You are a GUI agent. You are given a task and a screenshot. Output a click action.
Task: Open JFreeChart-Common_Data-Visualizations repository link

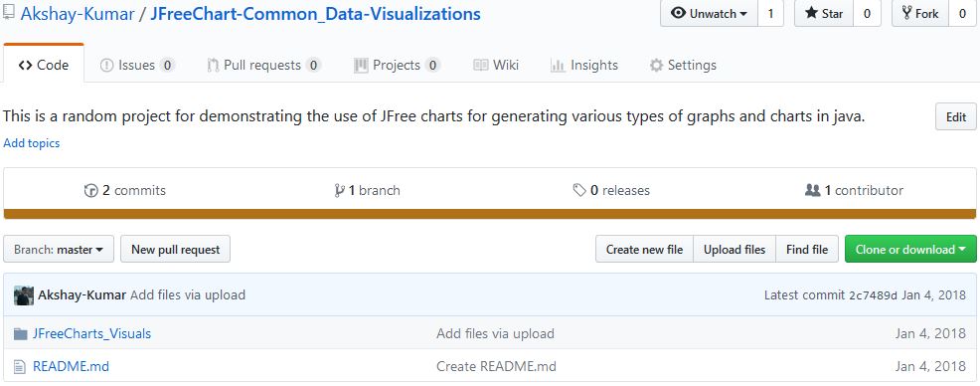point(316,14)
